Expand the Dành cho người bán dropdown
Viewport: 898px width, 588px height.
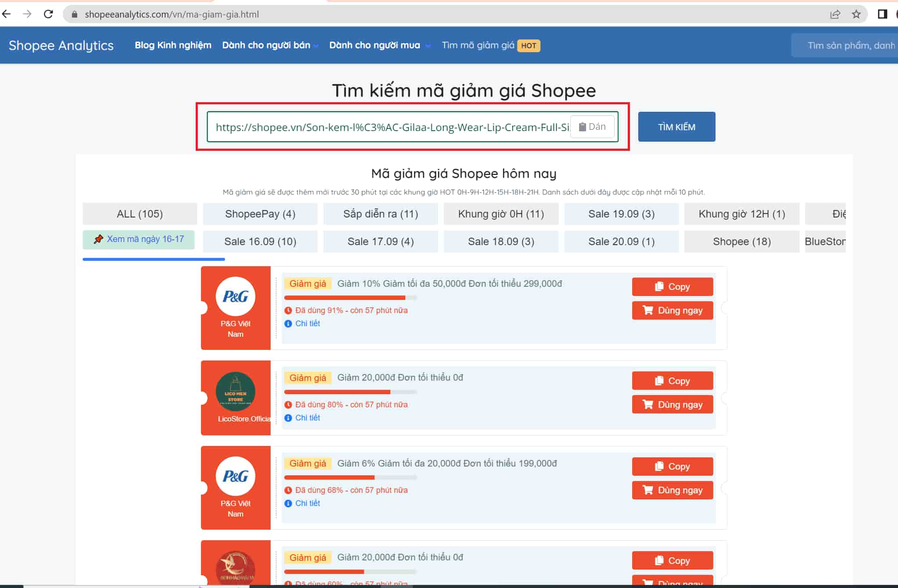[x=270, y=45]
